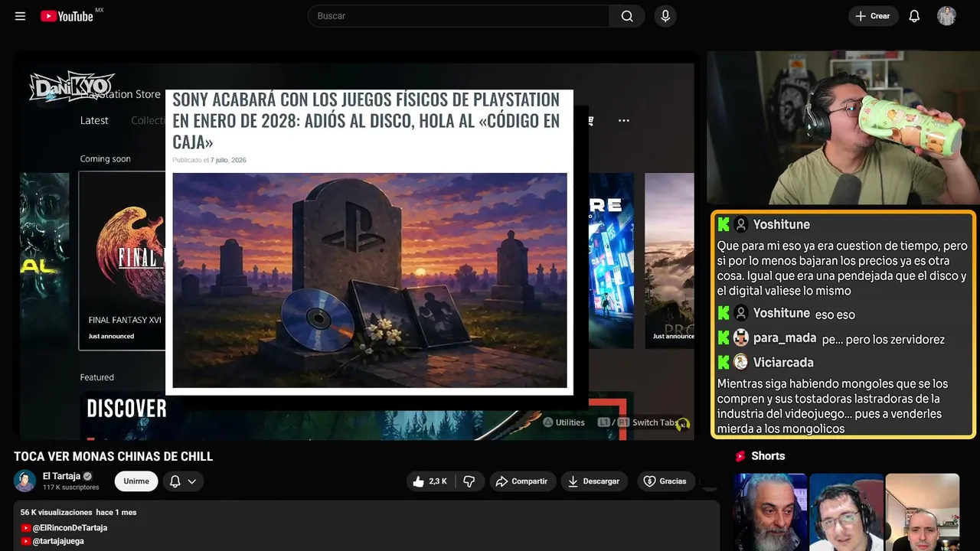Dislike the video
Image resolution: width=980 pixels, height=551 pixels.
pyautogui.click(x=469, y=481)
